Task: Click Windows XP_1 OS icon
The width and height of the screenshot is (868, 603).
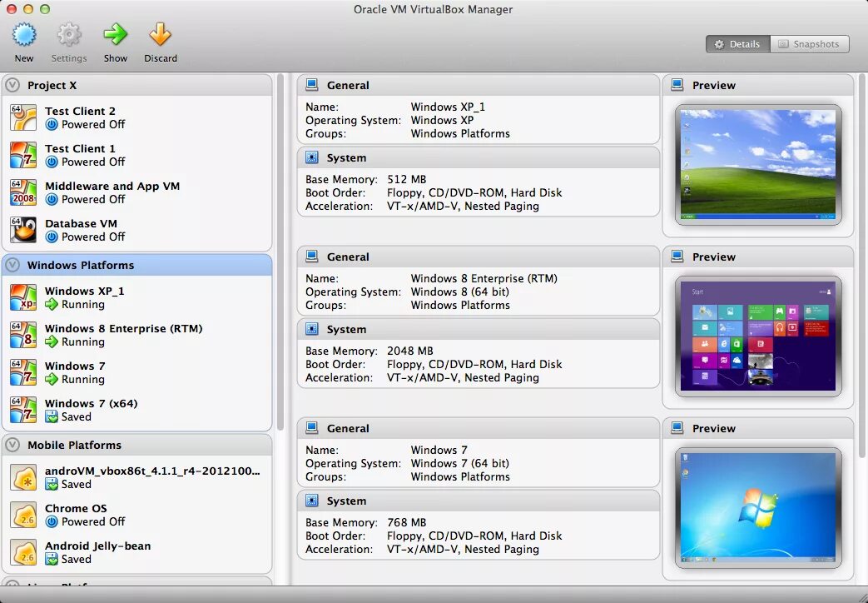Action: pyautogui.click(x=23, y=297)
